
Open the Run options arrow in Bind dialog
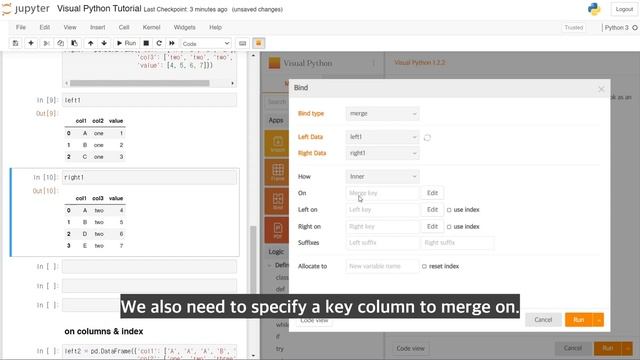pos(598,320)
